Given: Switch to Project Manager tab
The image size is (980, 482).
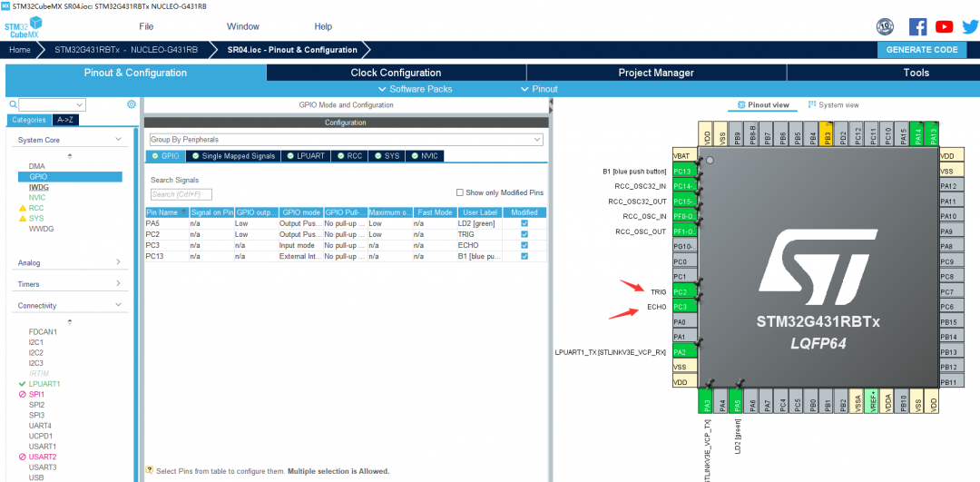Looking at the screenshot, I should pyautogui.click(x=656, y=73).
